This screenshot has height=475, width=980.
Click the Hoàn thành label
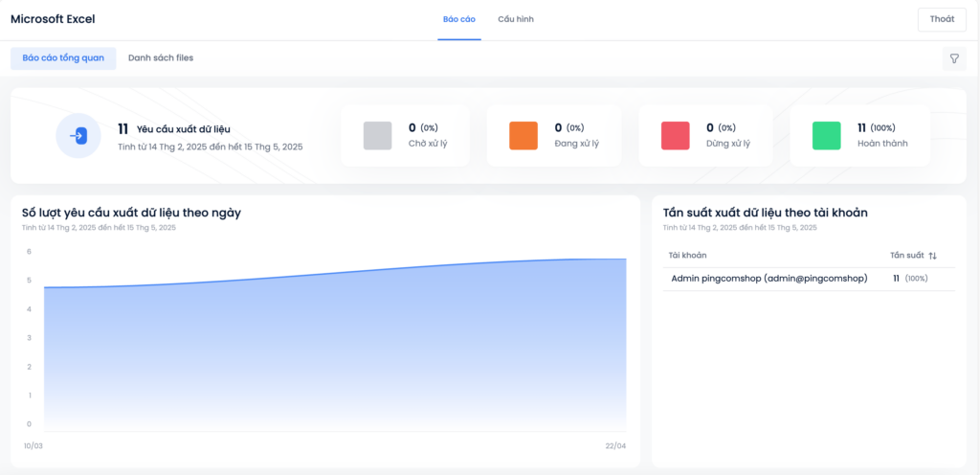[x=882, y=143]
